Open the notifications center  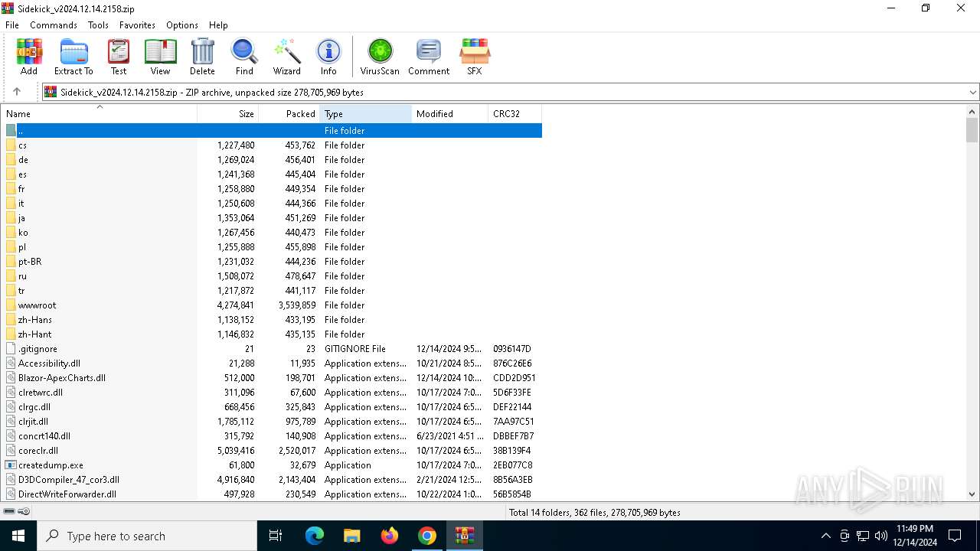tap(955, 536)
